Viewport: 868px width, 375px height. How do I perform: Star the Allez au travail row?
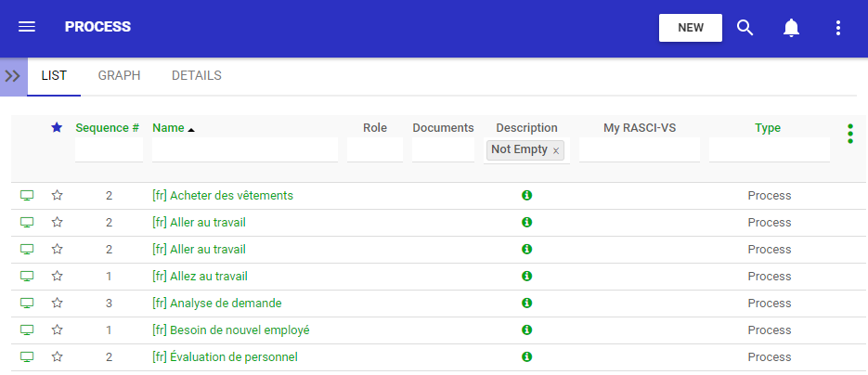pos(57,277)
